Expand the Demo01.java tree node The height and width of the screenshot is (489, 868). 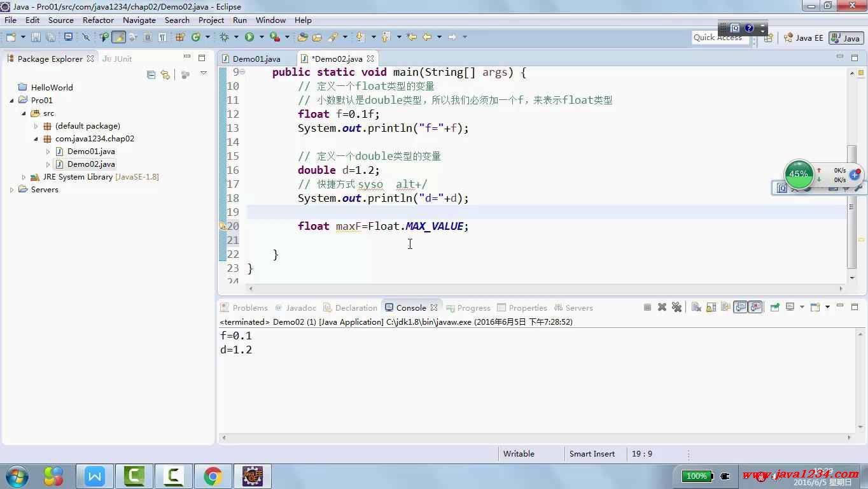(x=48, y=151)
